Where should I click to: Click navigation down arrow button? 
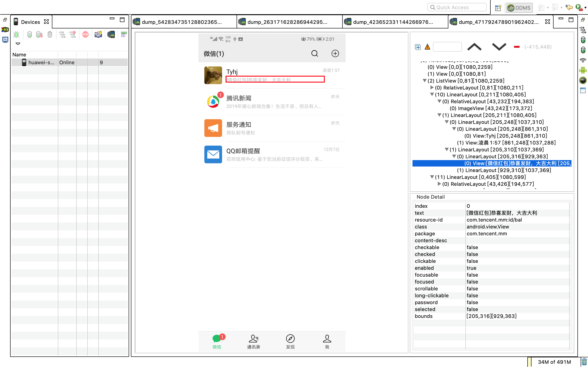coord(498,47)
